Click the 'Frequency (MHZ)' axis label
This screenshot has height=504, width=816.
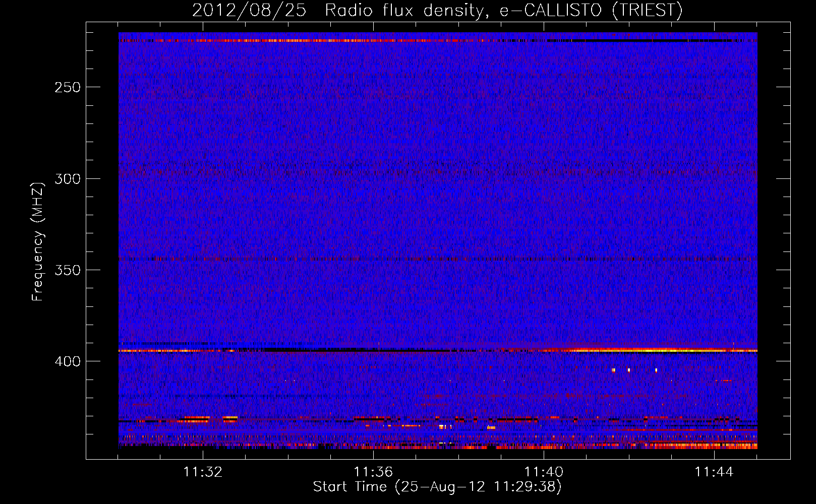click(38, 242)
